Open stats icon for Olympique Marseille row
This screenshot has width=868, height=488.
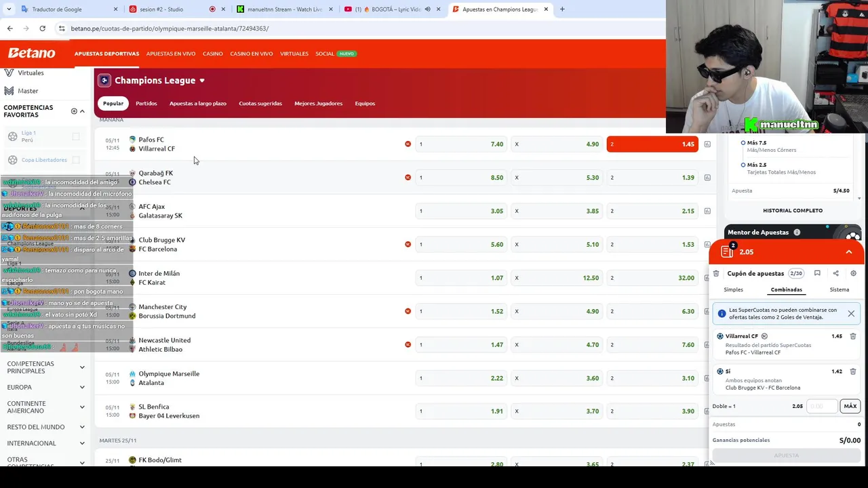707,378
